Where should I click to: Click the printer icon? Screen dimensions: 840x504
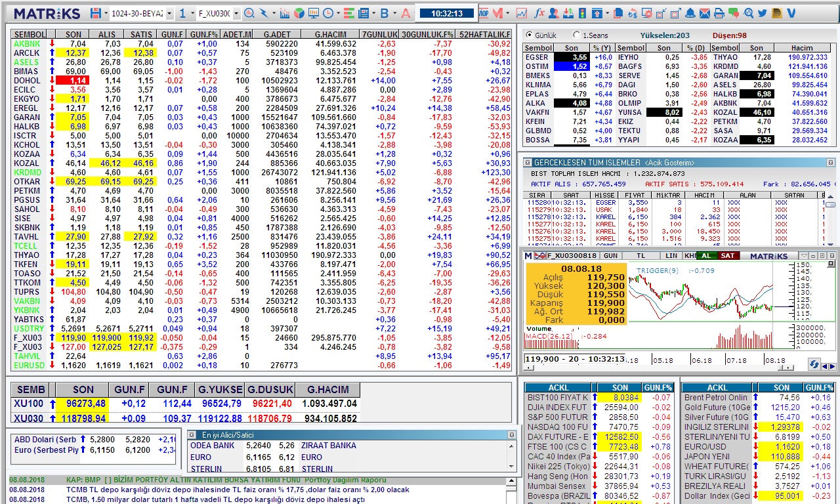pyautogui.click(x=719, y=13)
